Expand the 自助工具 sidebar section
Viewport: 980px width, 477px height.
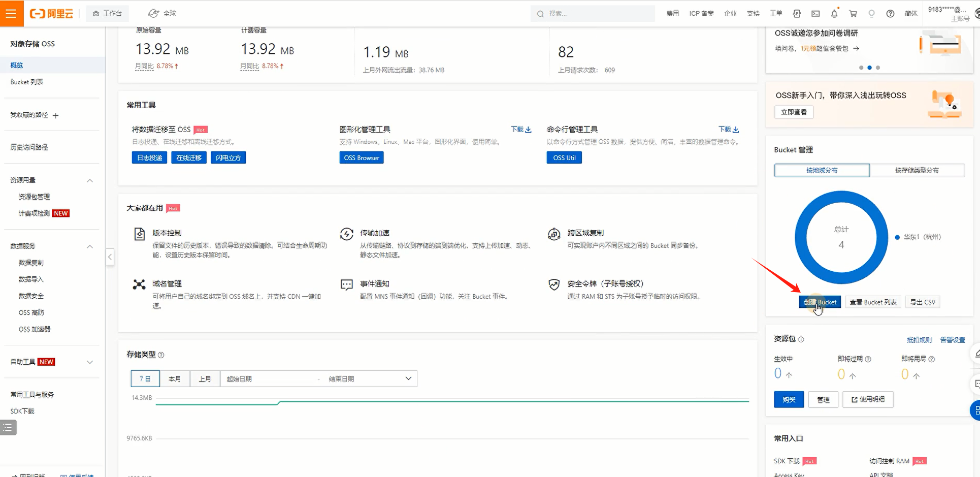point(90,362)
